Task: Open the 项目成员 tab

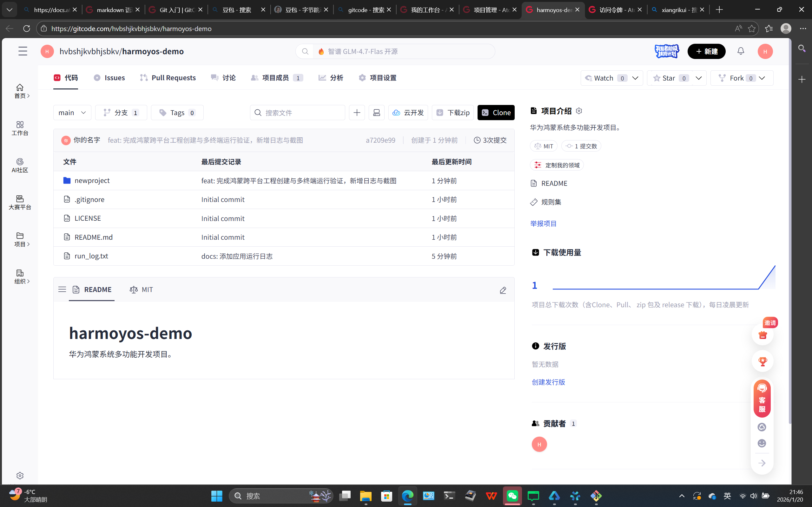Action: point(277,78)
